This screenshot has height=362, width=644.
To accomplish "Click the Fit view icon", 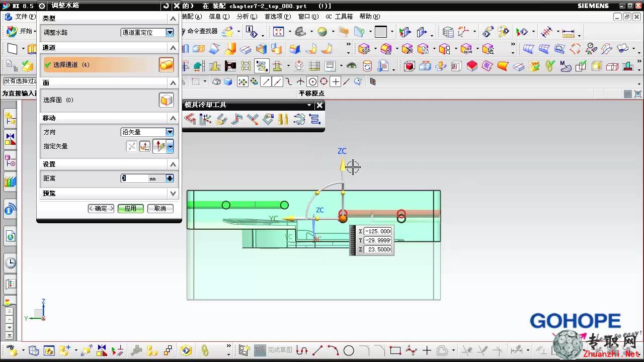I will click(278, 32).
